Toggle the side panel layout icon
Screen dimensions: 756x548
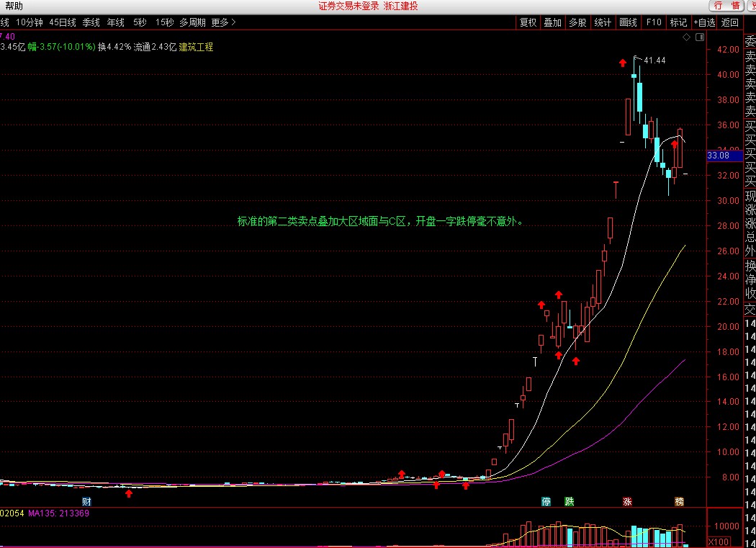[700, 37]
